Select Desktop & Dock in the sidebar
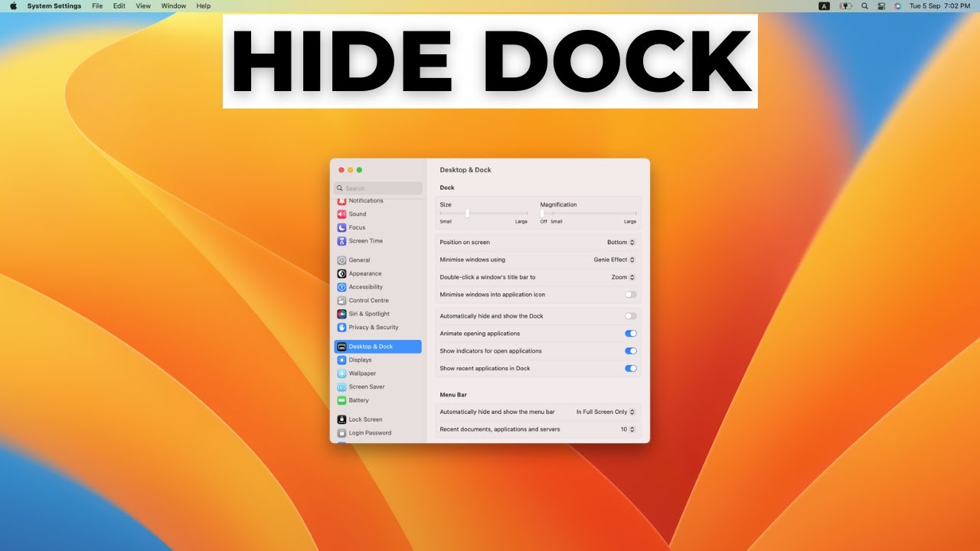This screenshot has width=980, height=551. (377, 347)
